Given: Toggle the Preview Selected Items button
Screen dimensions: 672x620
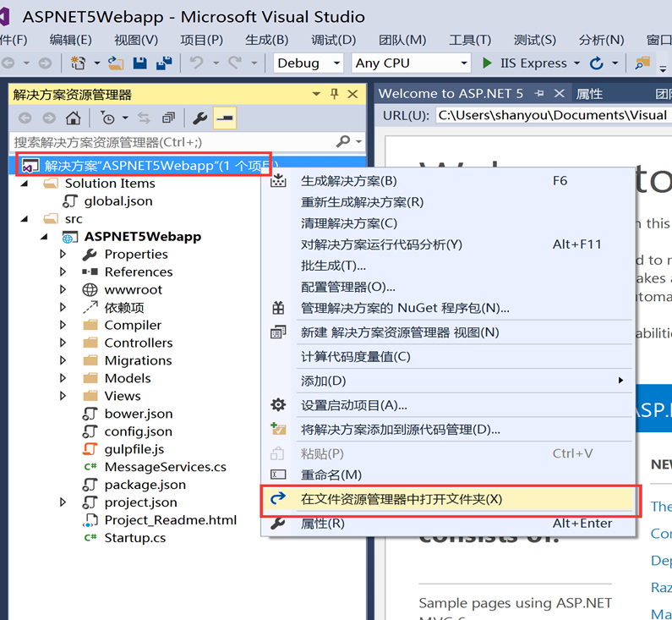Looking at the screenshot, I should coord(225,118).
